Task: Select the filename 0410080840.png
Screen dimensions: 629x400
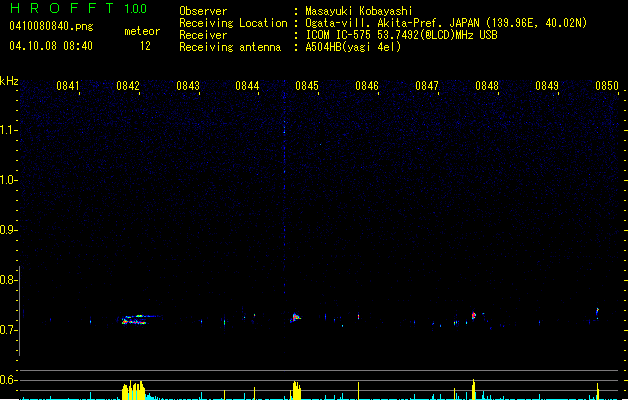Action: (x=51, y=26)
